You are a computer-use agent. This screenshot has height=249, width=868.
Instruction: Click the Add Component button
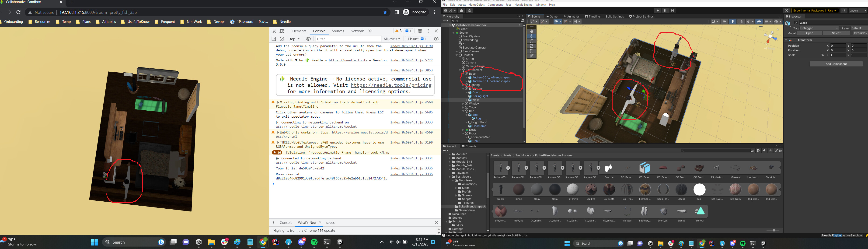point(836,64)
